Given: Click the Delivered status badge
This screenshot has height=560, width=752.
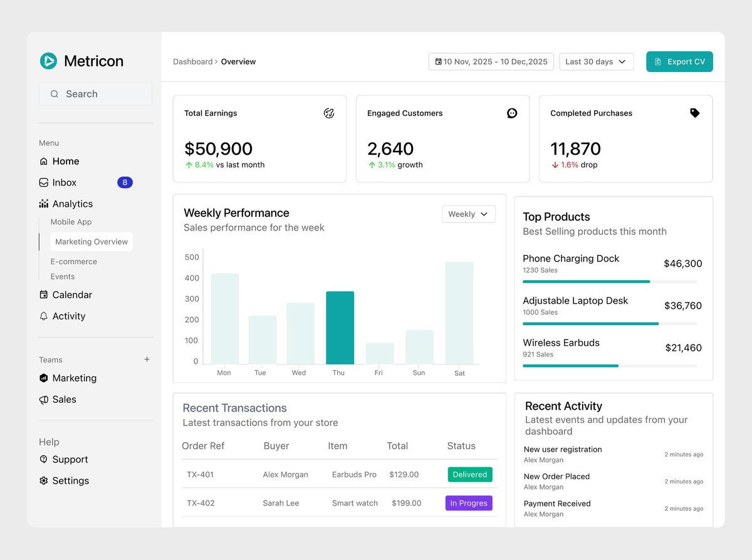Looking at the screenshot, I should click(x=470, y=475).
